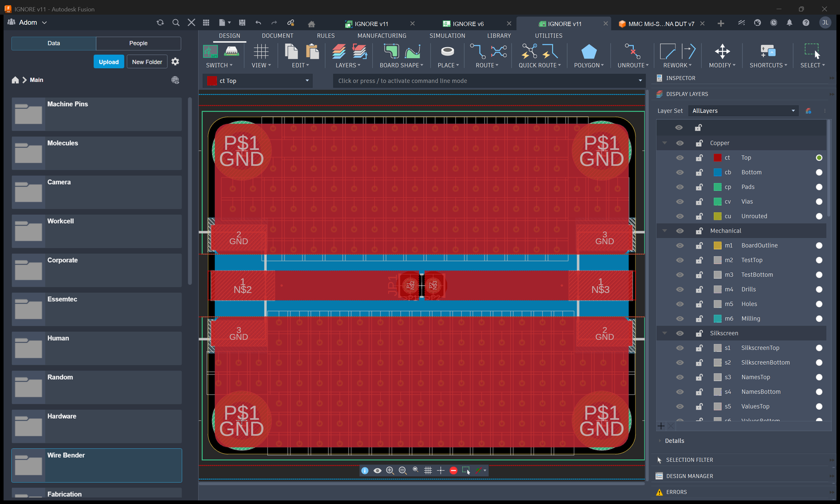Select the Pads layer radio button
The image size is (840, 504).
(819, 187)
